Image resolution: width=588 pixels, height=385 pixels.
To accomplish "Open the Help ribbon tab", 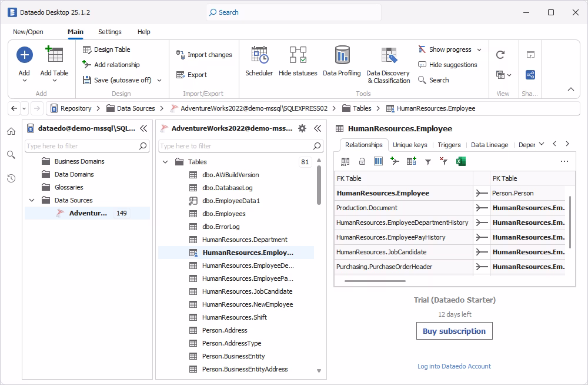I will pos(143,32).
